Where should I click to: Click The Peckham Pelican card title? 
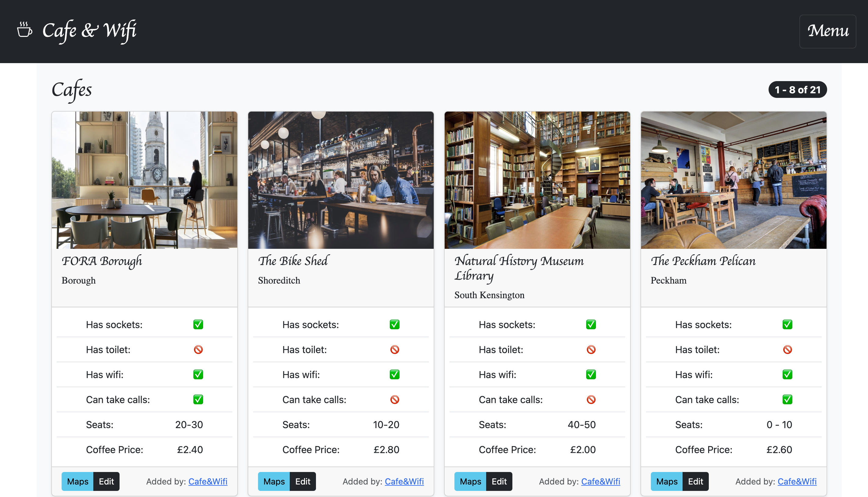703,261
